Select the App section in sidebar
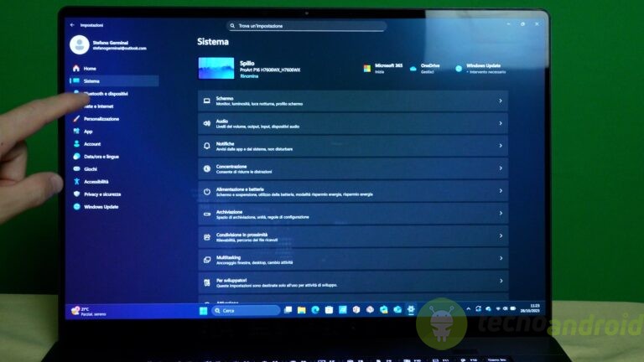 [x=87, y=132]
